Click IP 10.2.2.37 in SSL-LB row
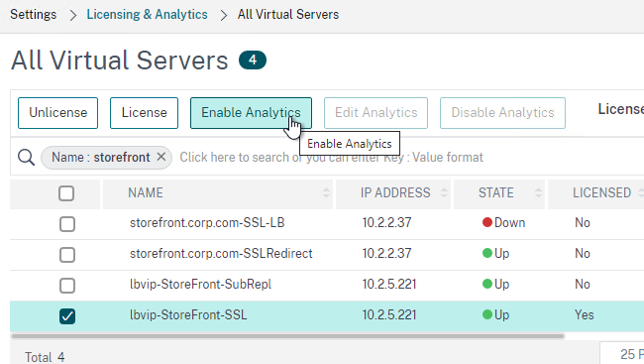This screenshot has width=644, height=364. pyautogui.click(x=386, y=222)
